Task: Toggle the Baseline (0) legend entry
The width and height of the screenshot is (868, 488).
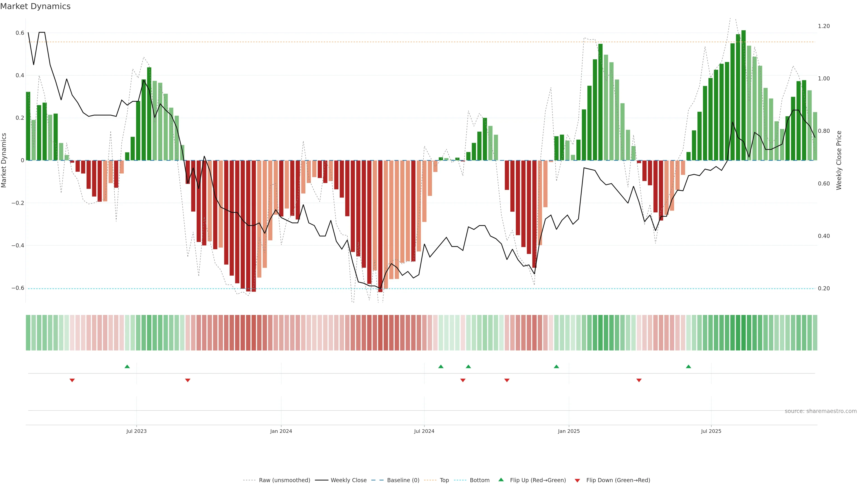Action: tap(403, 480)
